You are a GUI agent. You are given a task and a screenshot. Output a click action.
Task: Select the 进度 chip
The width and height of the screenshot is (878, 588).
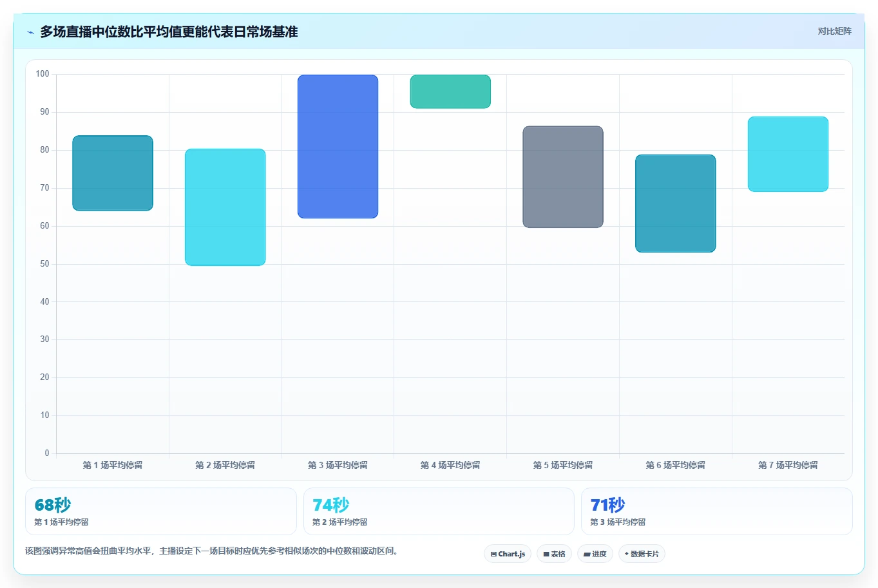595,554
